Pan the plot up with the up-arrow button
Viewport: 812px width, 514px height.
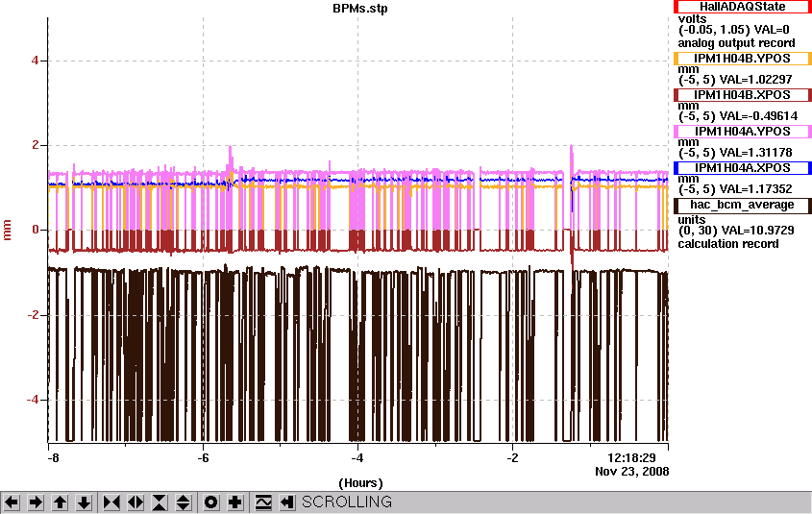(60, 502)
